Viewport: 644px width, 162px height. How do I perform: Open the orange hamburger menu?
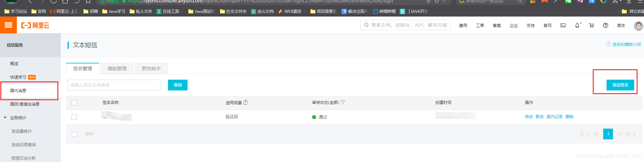(8, 25)
